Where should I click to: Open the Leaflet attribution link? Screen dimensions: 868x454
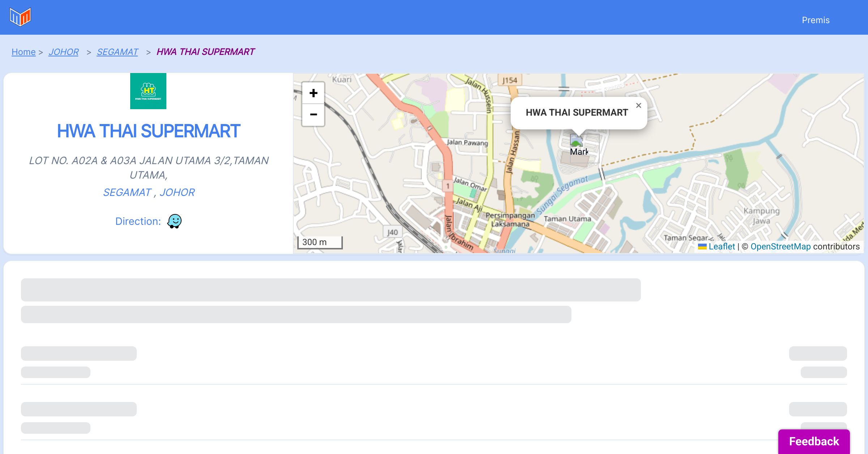coord(722,247)
